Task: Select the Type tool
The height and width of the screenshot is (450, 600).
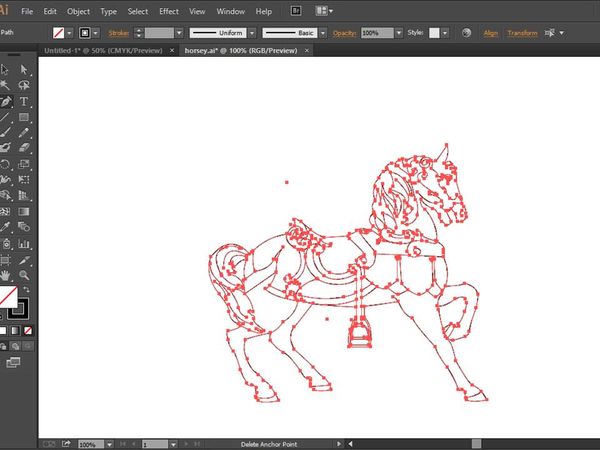Action: (24, 101)
